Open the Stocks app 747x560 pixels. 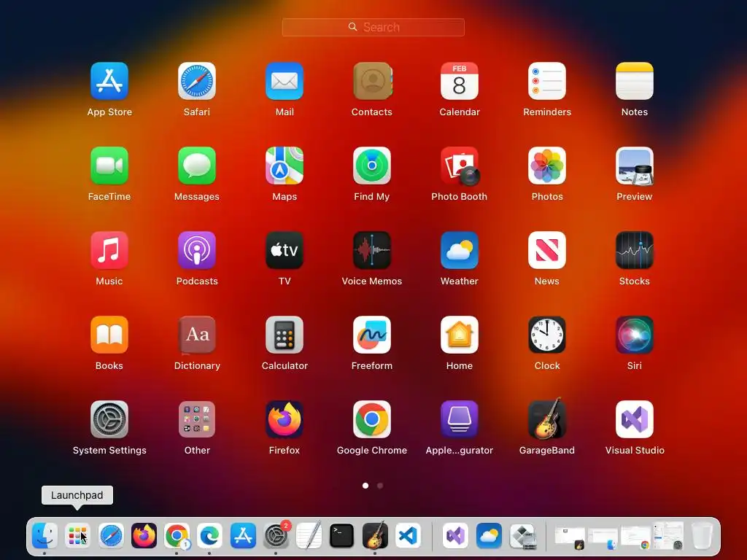pyautogui.click(x=635, y=250)
